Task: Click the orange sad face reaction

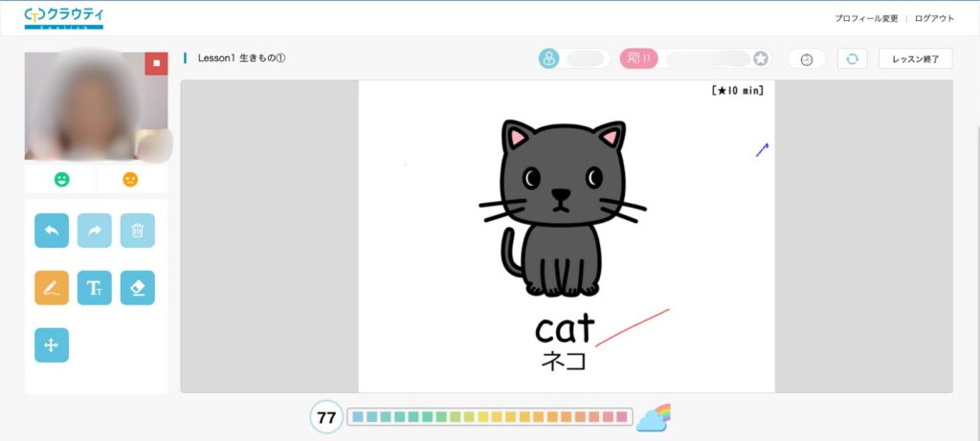Action: click(x=131, y=180)
